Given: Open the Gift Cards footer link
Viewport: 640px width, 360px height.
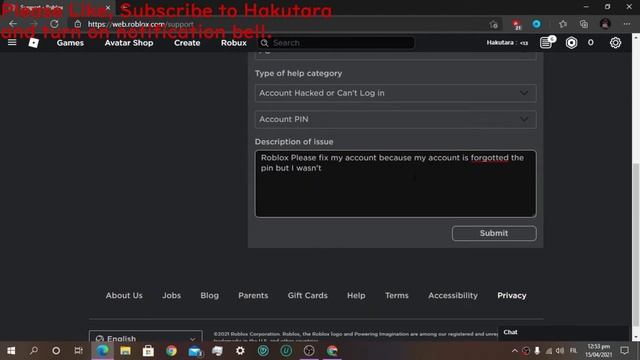Looking at the screenshot, I should pos(307,295).
